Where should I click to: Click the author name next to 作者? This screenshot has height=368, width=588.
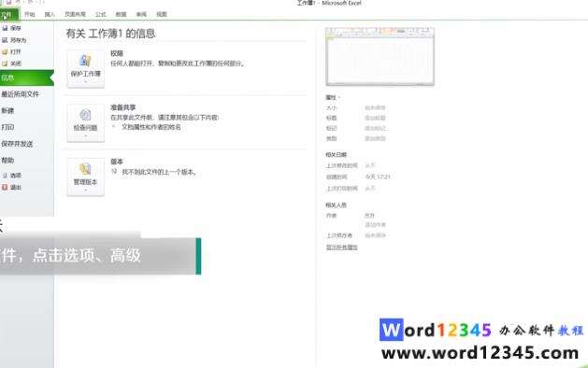tap(369, 216)
